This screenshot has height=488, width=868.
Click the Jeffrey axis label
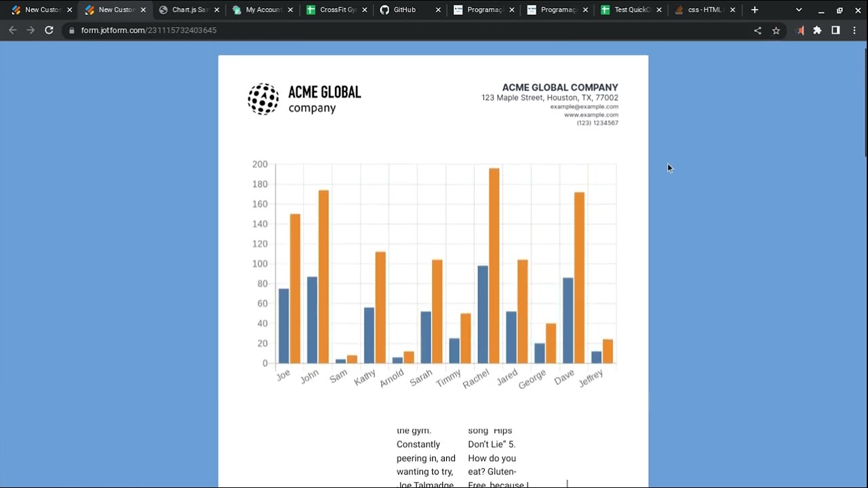point(591,378)
